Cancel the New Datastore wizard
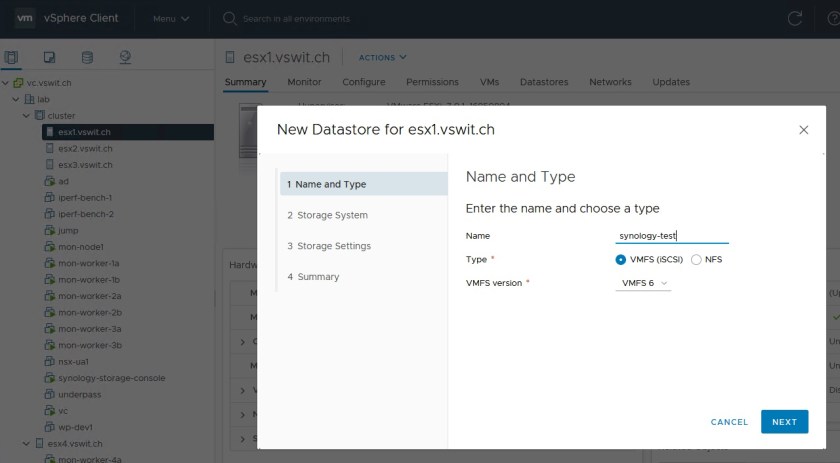Screen dimensions: 840x463 (x=729, y=422)
